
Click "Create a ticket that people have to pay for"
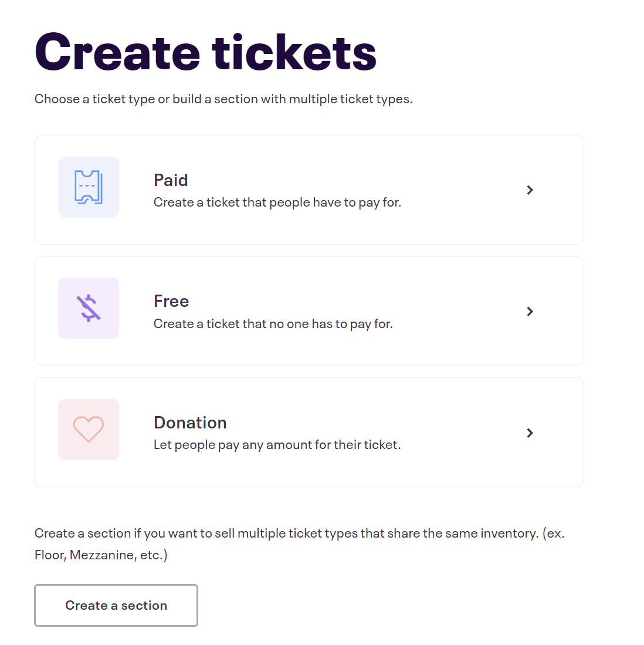(x=277, y=202)
